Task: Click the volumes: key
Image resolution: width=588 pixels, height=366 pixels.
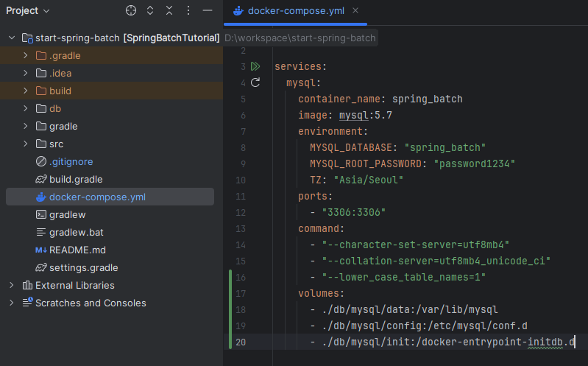Action: pyautogui.click(x=322, y=293)
